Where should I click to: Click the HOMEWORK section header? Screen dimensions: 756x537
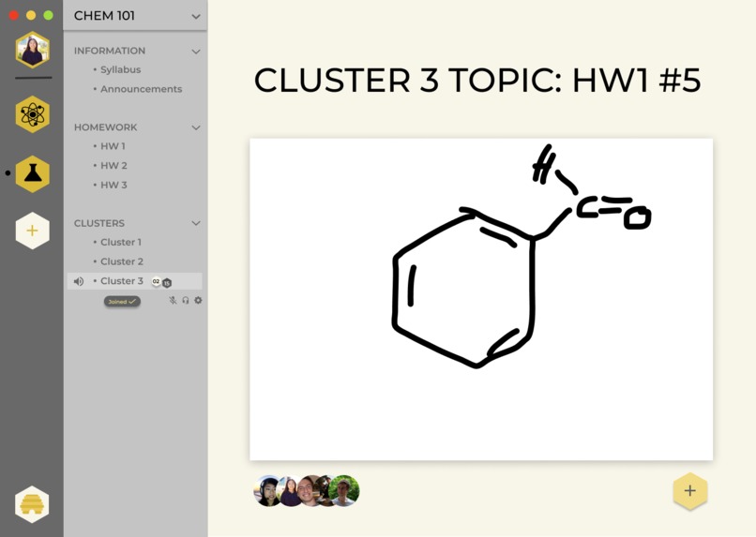pos(106,127)
